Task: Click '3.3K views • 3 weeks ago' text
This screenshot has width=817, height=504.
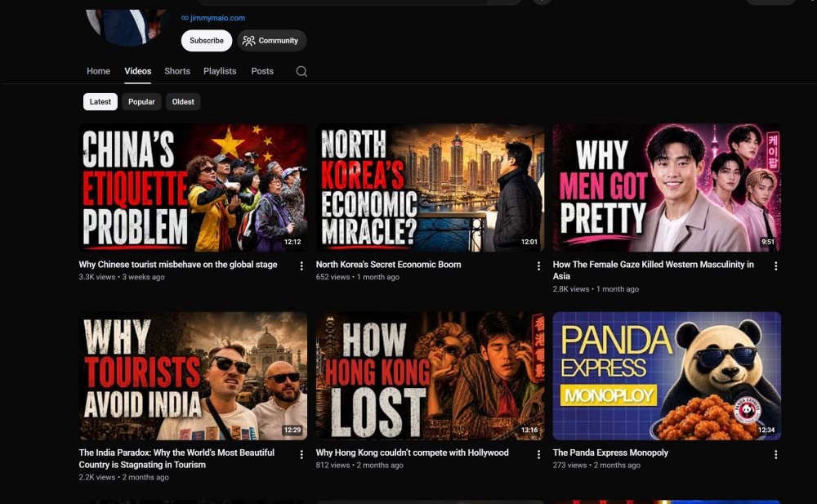Action: (122, 277)
